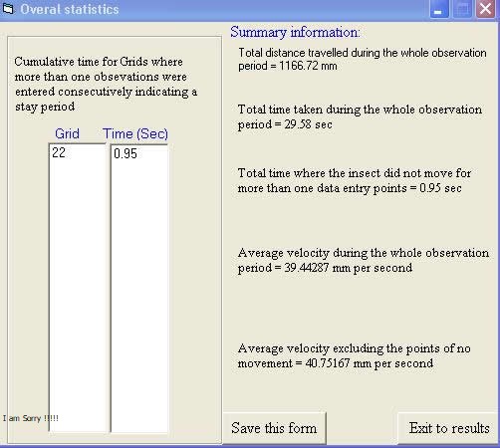500x448 pixels.
Task: Click Exit to results button
Action: point(449,428)
